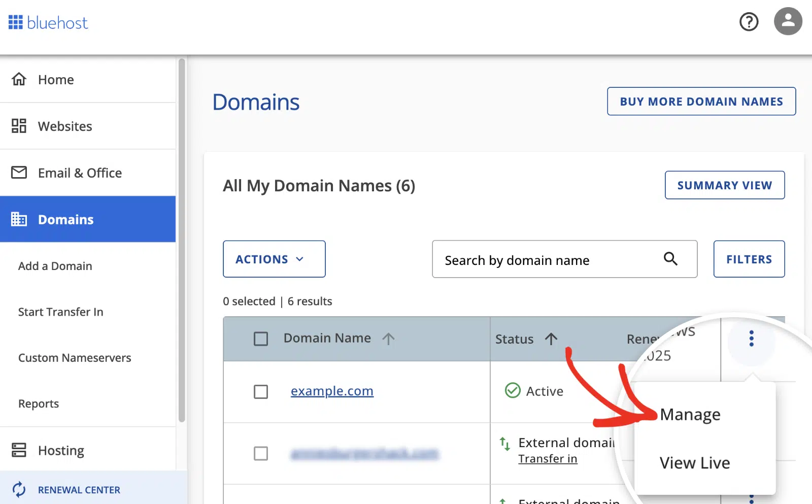The image size is (812, 504).
Task: Open the Actions dropdown
Action: click(x=274, y=259)
